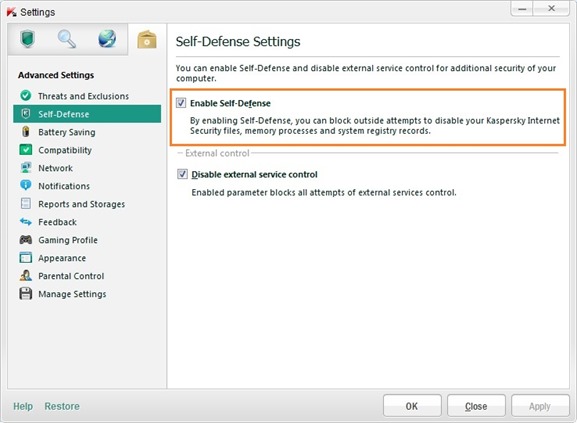Click the Feedback arrows icon
The image size is (577, 423).
(x=25, y=222)
